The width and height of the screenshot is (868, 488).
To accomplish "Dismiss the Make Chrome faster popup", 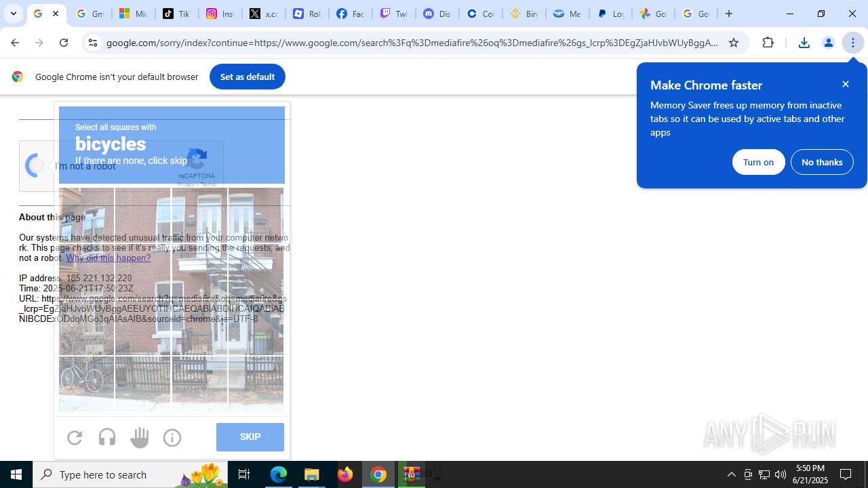I will click(x=846, y=84).
